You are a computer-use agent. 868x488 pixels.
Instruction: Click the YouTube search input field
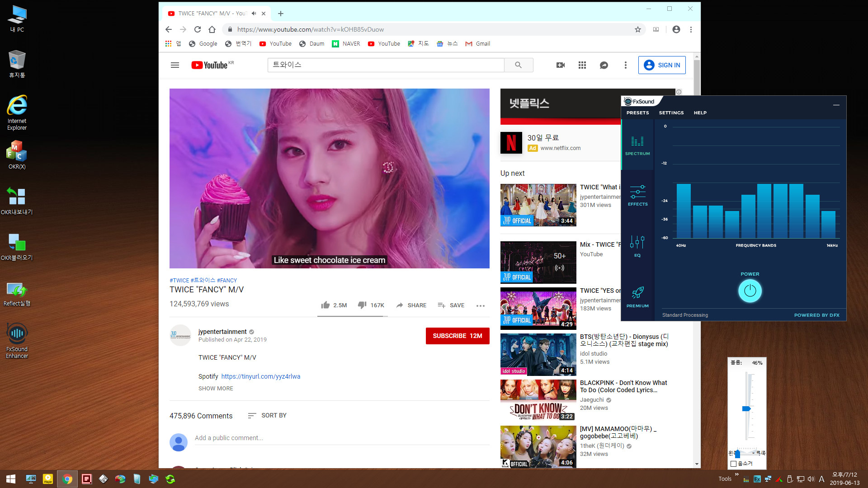(386, 65)
